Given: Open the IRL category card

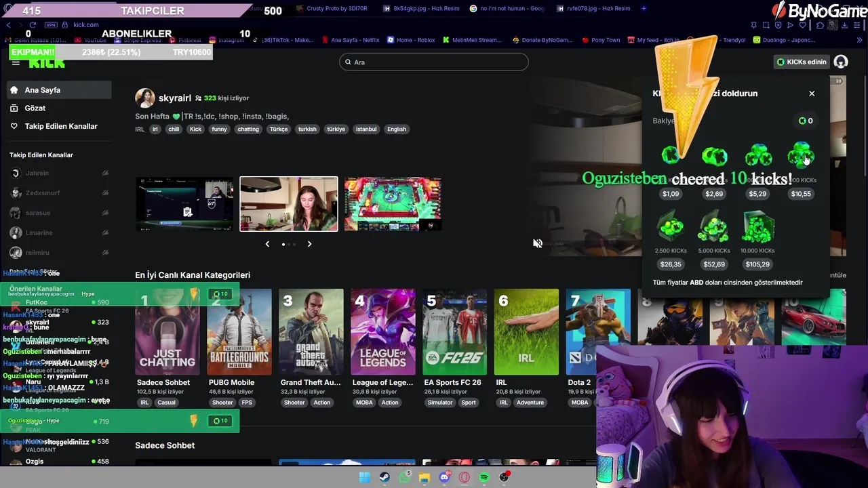Looking at the screenshot, I should 527,332.
